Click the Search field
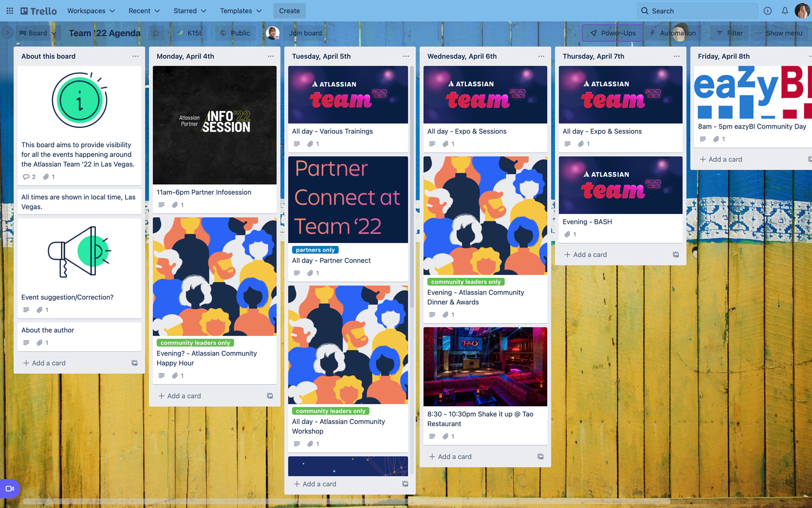The width and height of the screenshot is (812, 508). click(x=697, y=11)
